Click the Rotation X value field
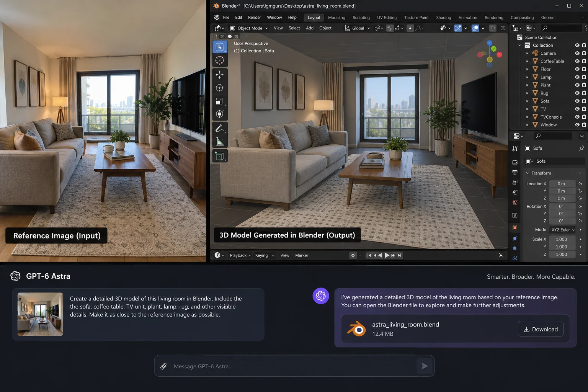The height and width of the screenshot is (392, 588). coord(562,206)
